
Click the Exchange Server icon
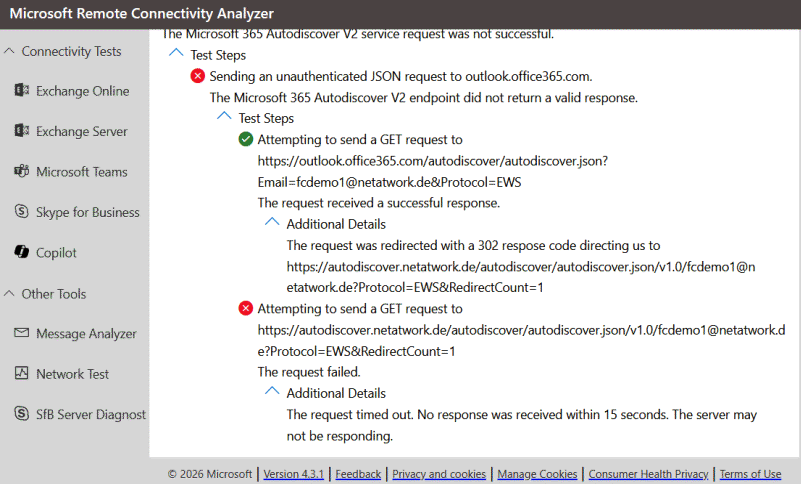pos(21,131)
